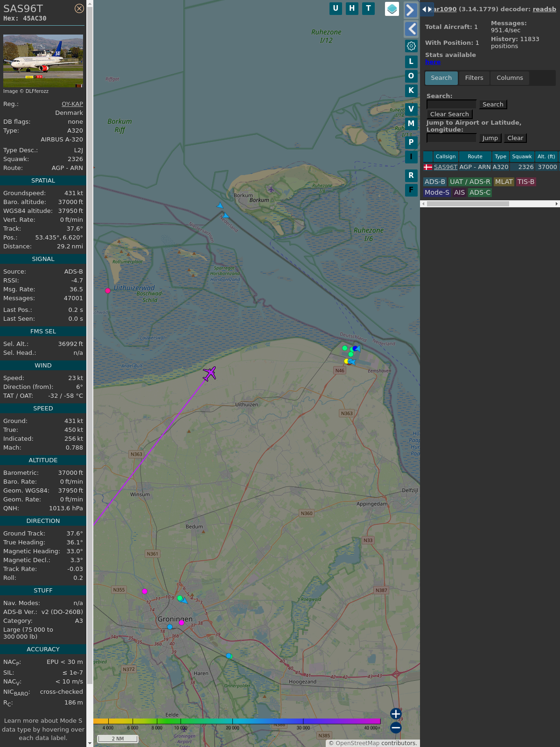Expand sidebar with right chevron arrow

(x=411, y=10)
